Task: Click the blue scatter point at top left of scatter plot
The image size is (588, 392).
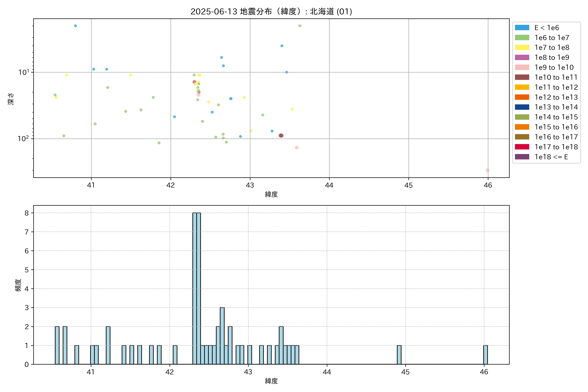Action: 75,26
